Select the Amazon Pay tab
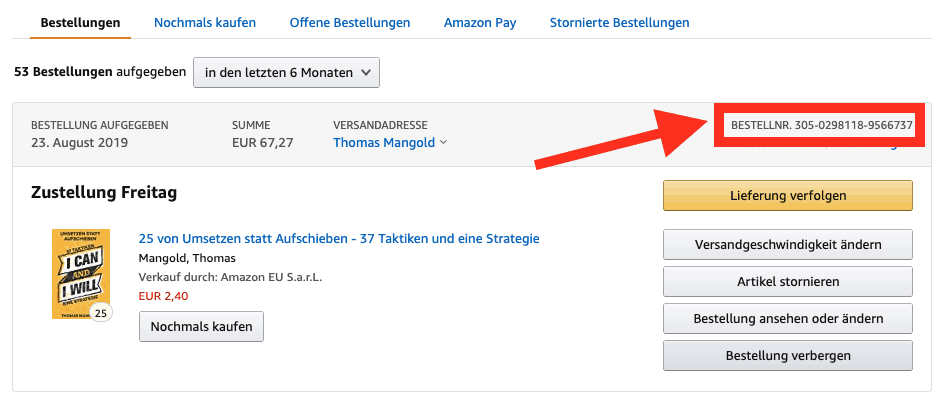 (x=480, y=23)
